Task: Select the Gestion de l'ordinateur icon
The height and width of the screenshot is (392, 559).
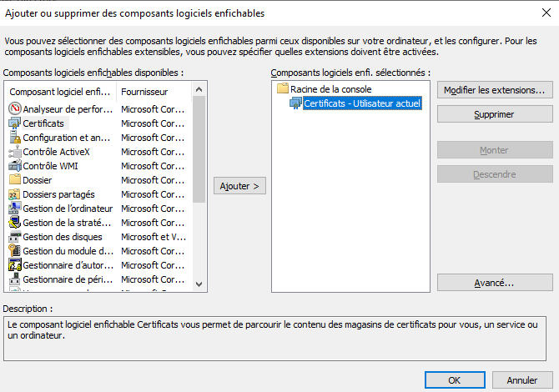Action: [x=15, y=209]
